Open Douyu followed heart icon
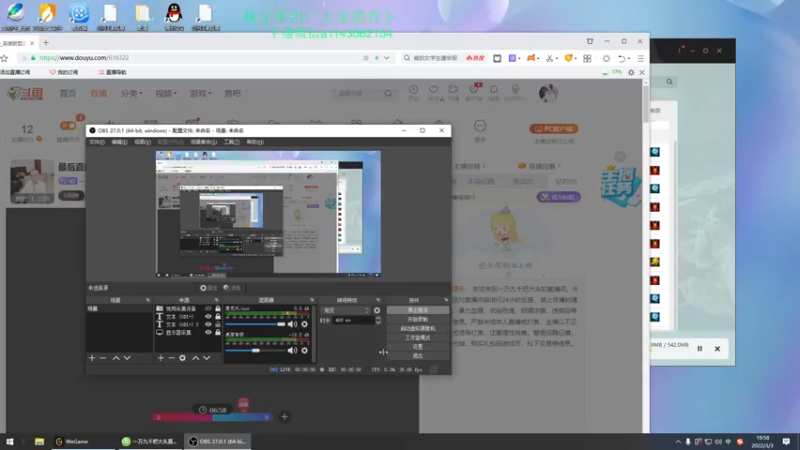The width and height of the screenshot is (800, 450). [x=433, y=89]
